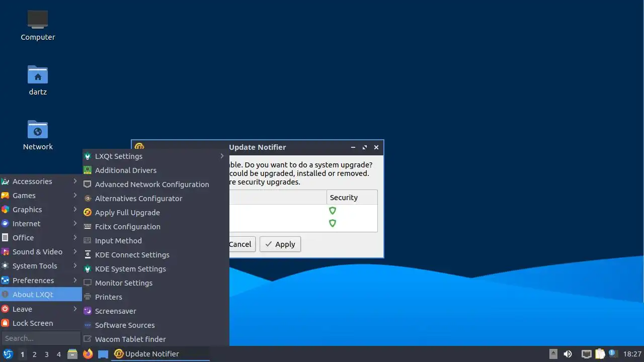
Task: Open the Computer desktop icon
Action: [38, 20]
